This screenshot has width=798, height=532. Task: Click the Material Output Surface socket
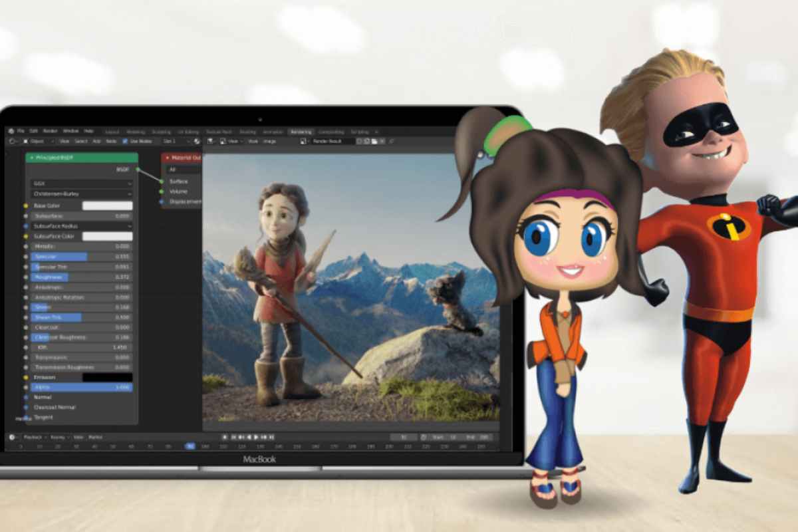pyautogui.click(x=162, y=180)
